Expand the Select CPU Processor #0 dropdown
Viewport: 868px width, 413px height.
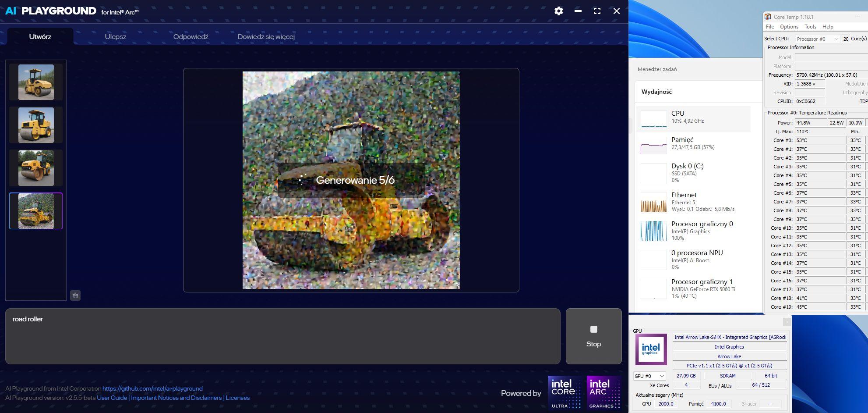tap(818, 39)
